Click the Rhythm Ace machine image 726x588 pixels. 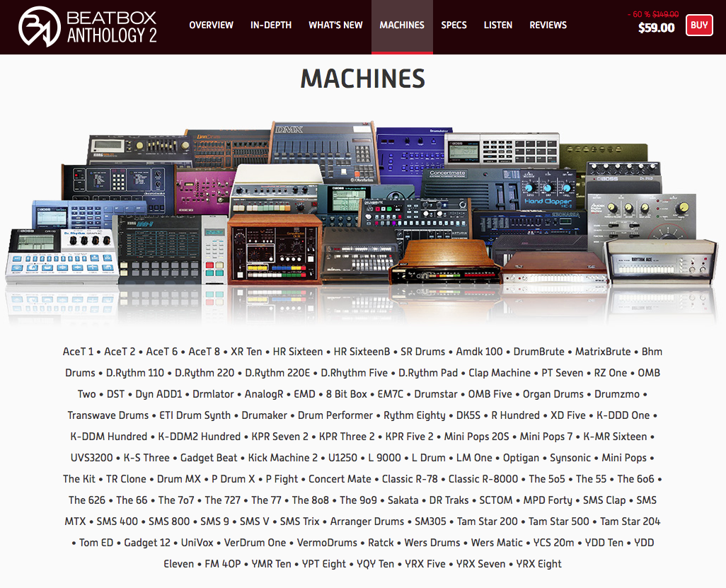pos(661,261)
